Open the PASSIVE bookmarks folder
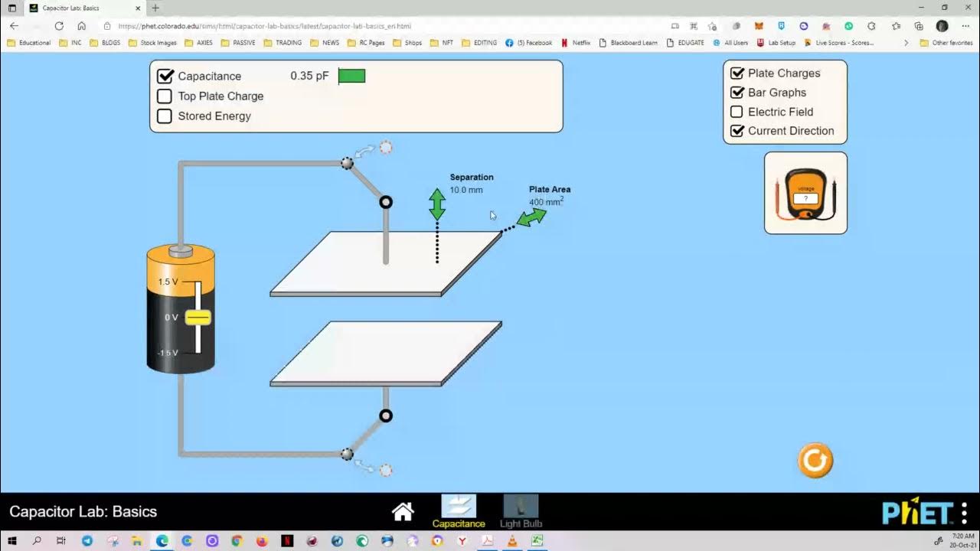The image size is (980, 551). [238, 43]
